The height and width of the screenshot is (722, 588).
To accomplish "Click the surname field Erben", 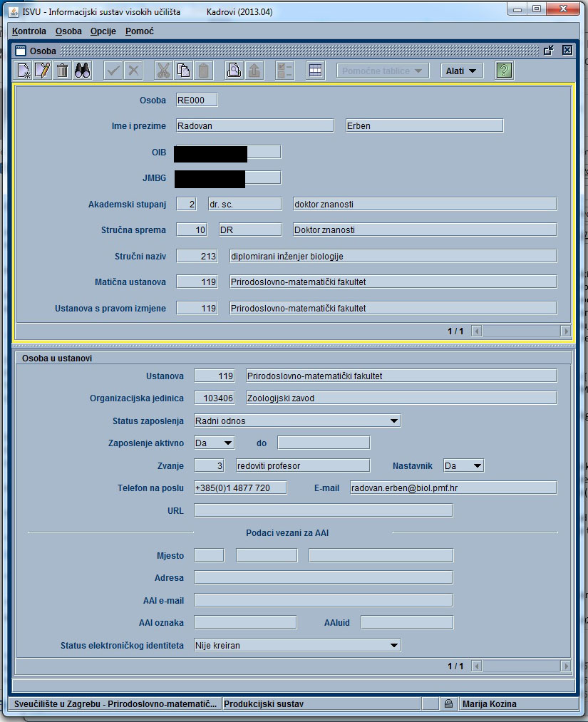I will pos(425,125).
